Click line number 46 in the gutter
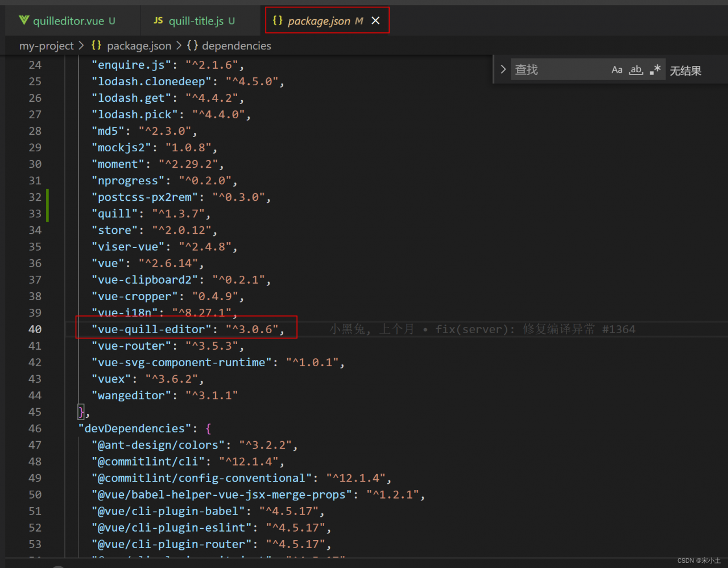 click(35, 428)
